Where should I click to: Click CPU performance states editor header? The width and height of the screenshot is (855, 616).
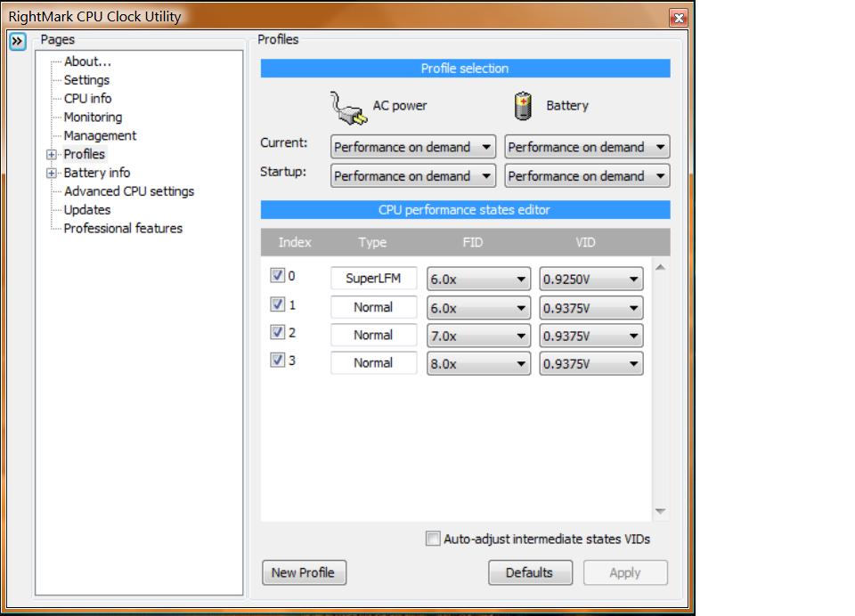(465, 210)
